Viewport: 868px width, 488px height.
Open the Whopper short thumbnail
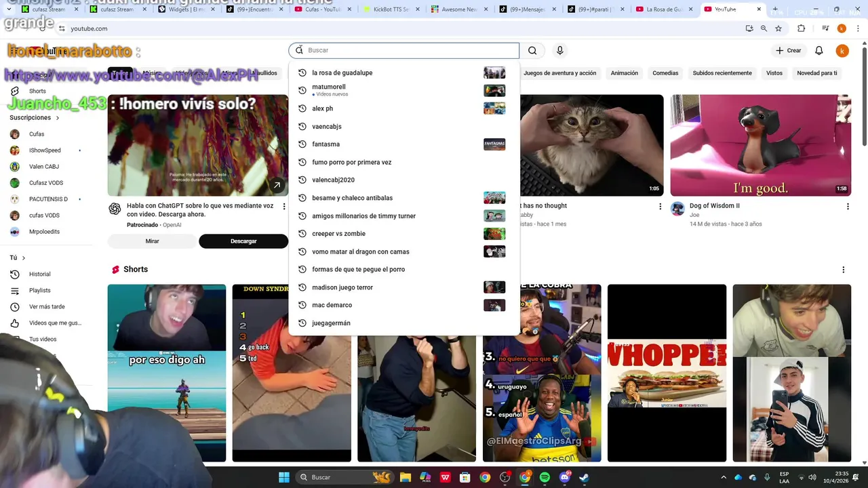pyautogui.click(x=667, y=373)
